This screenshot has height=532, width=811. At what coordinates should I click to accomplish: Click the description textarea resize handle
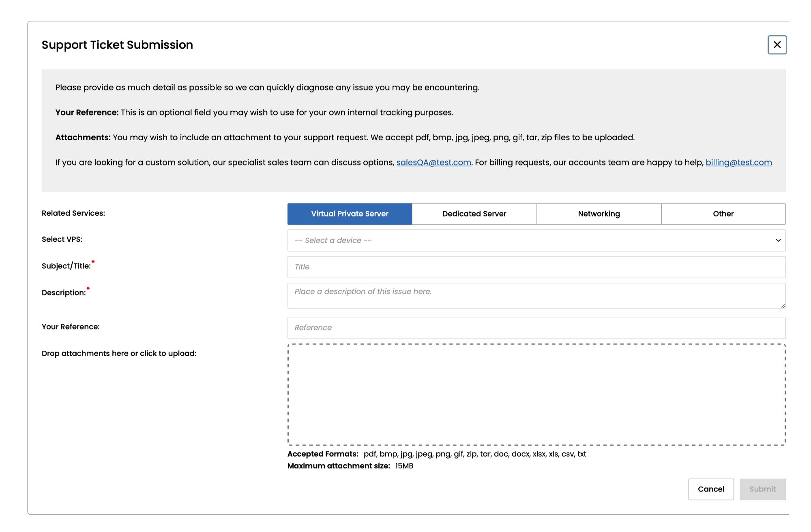[783, 306]
